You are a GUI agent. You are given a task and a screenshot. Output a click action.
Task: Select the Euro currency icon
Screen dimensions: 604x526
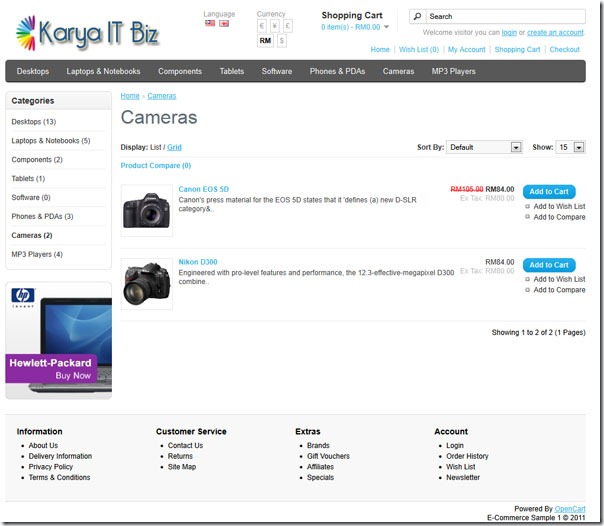pos(262,26)
